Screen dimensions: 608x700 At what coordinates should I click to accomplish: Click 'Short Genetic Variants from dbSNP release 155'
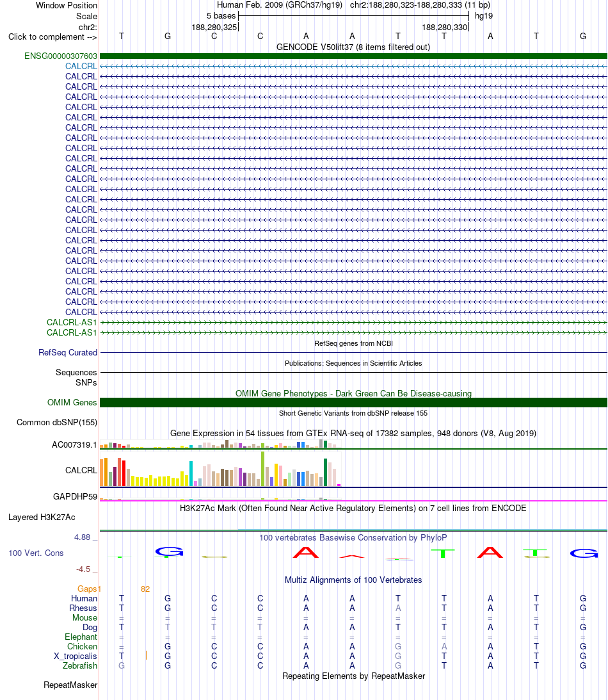click(x=353, y=413)
